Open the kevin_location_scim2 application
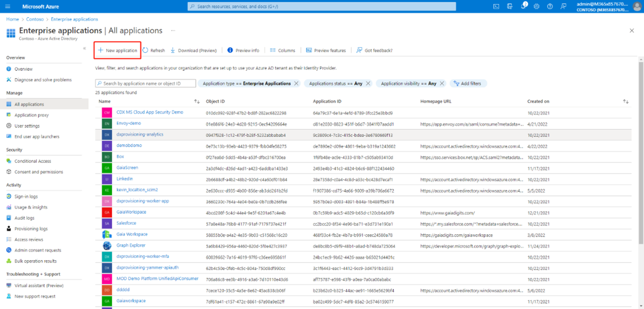 tap(137, 190)
